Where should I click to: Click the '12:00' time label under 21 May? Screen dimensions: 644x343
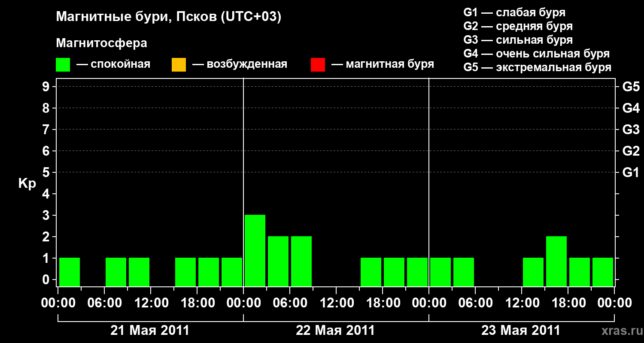151,303
